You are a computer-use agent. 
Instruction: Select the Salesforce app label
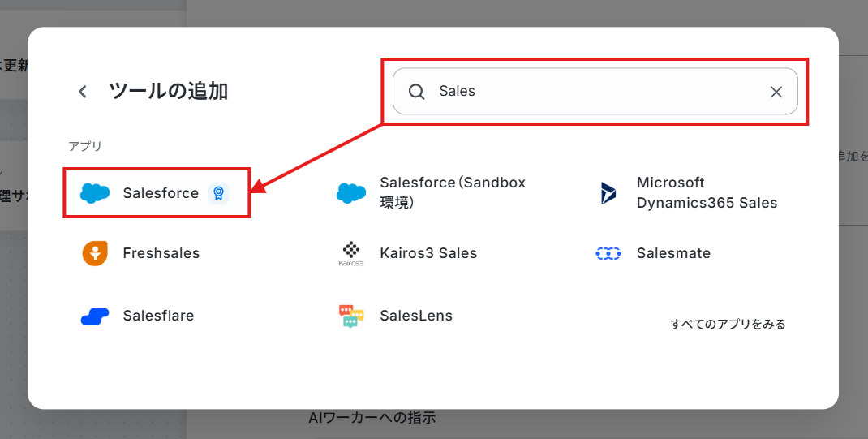[x=161, y=193]
